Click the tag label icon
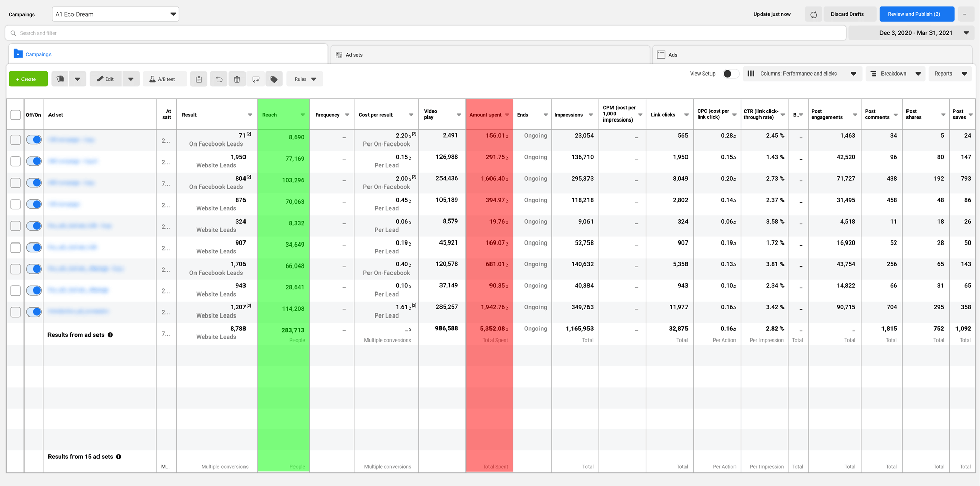The height and width of the screenshot is (486, 980). 274,79
